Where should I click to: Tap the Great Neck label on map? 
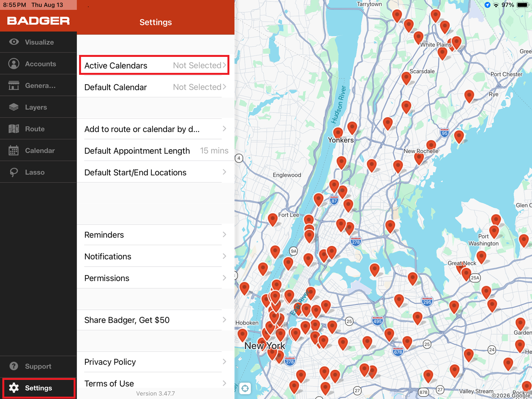pos(462,263)
